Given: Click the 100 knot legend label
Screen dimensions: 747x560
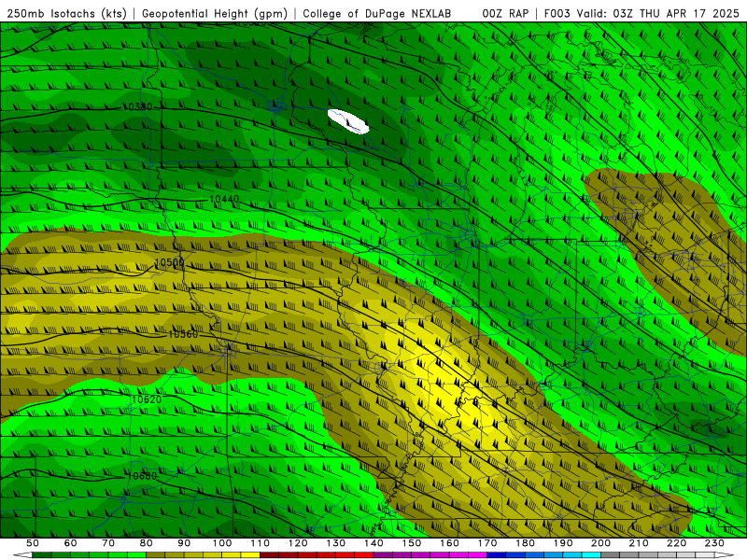Looking at the screenshot, I should click(222, 543).
